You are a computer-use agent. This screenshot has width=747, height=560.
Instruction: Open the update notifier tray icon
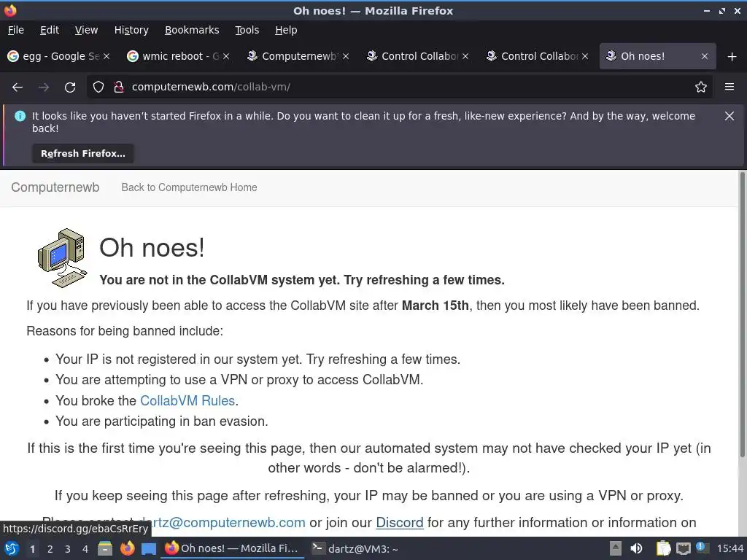point(701,547)
